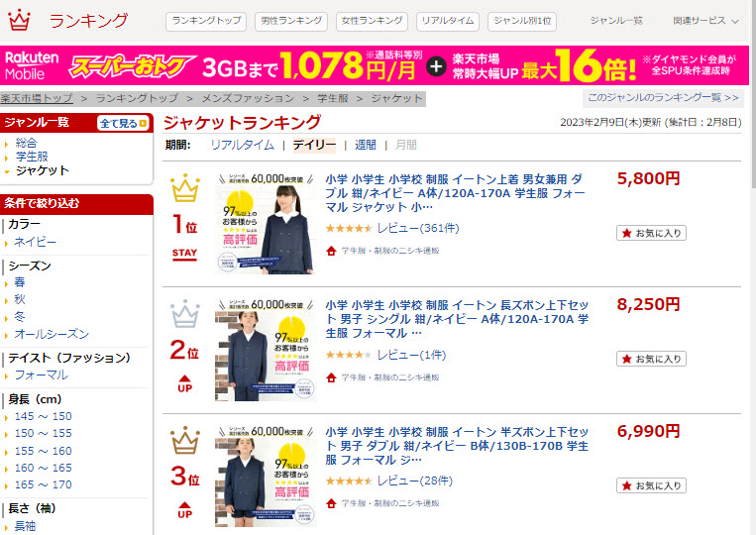Screen dimensions: 756x535
Task: Click the silver crown 2位 rank icon
Action: (185, 314)
